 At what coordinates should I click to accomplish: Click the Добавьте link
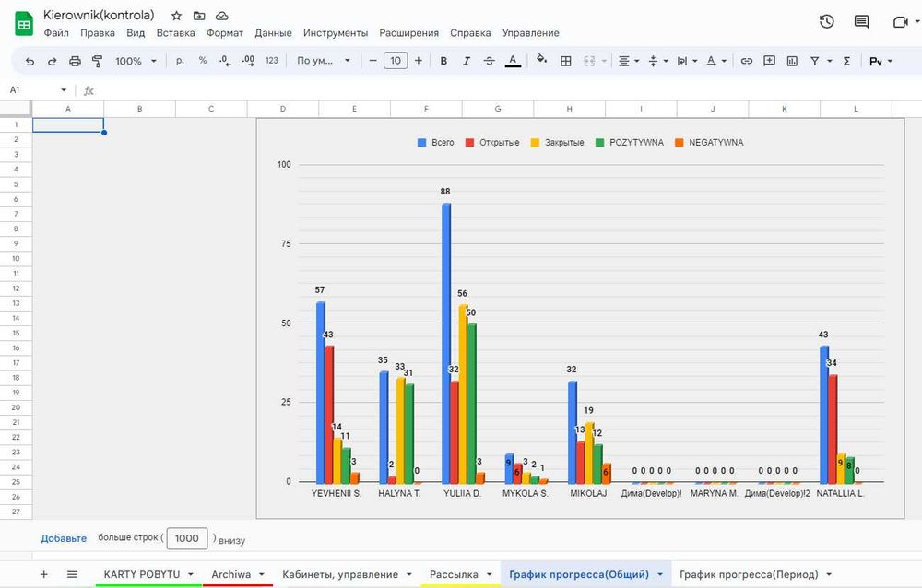(64, 538)
